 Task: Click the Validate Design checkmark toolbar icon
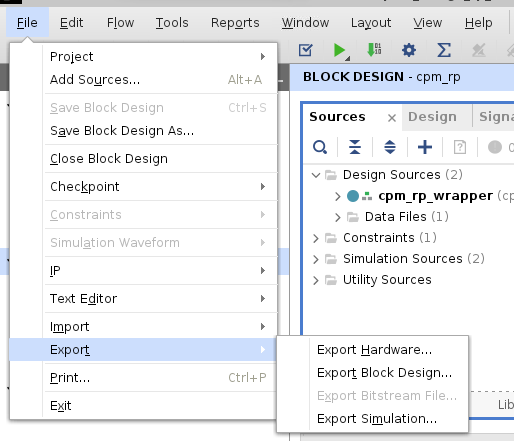pos(305,50)
